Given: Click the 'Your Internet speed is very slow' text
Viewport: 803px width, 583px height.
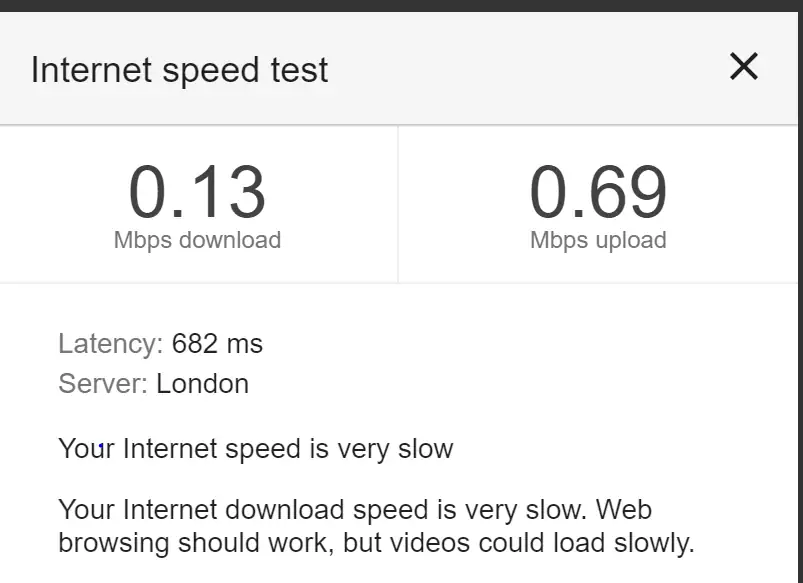Looking at the screenshot, I should (255, 449).
